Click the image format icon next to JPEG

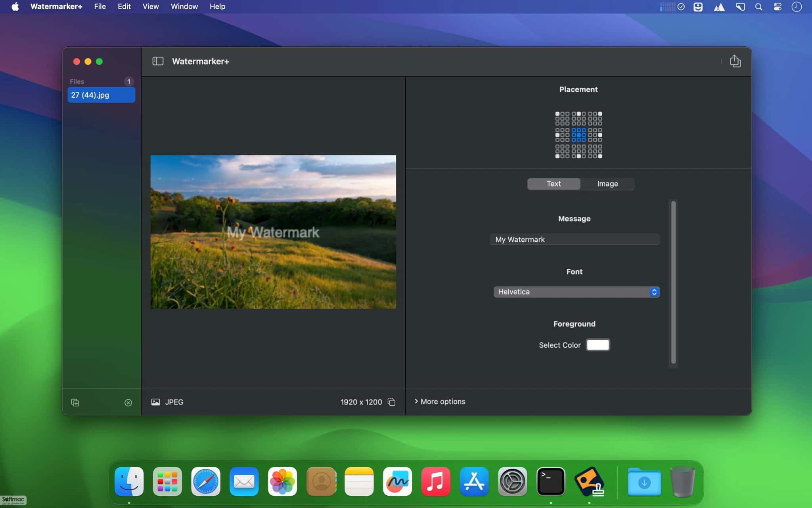(x=155, y=402)
